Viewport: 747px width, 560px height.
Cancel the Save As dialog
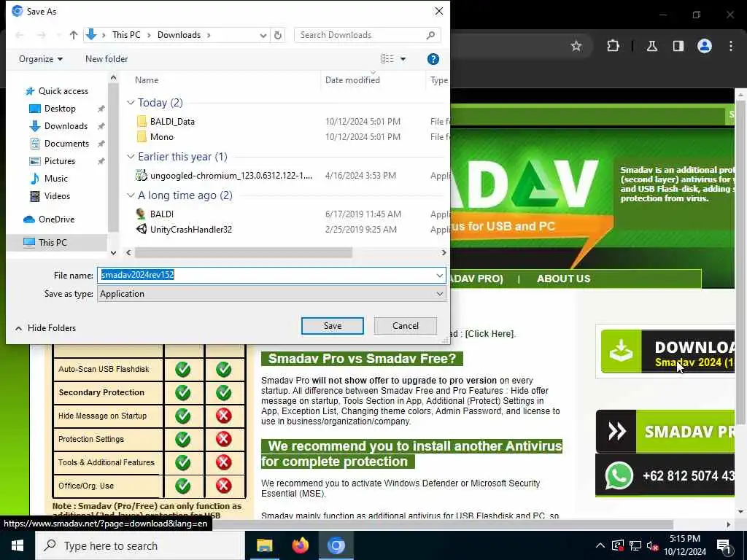click(x=406, y=326)
